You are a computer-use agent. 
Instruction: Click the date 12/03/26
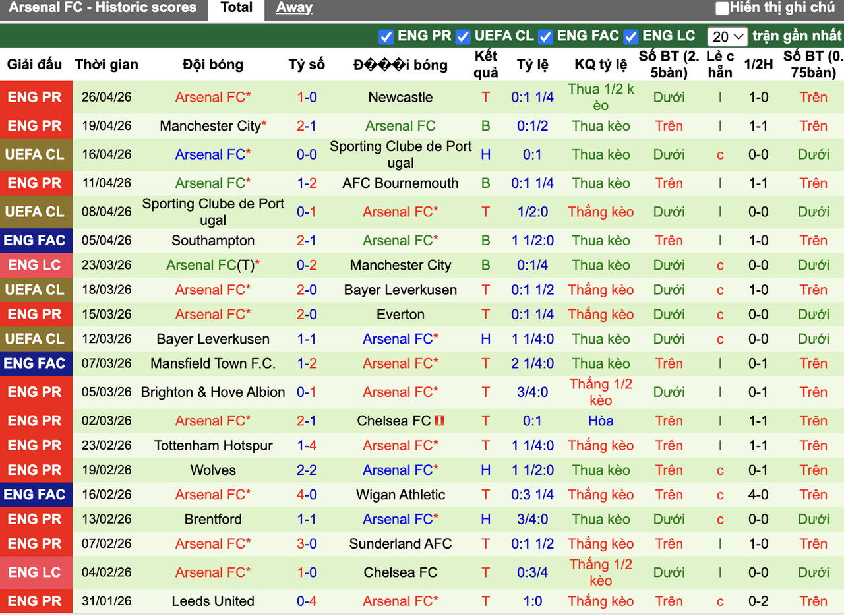click(x=107, y=339)
